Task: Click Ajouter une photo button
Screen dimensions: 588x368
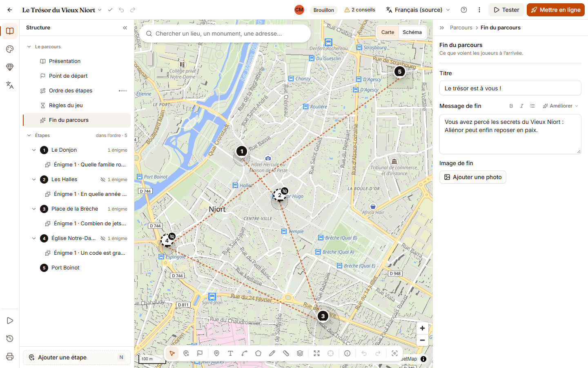Action: pos(473,177)
